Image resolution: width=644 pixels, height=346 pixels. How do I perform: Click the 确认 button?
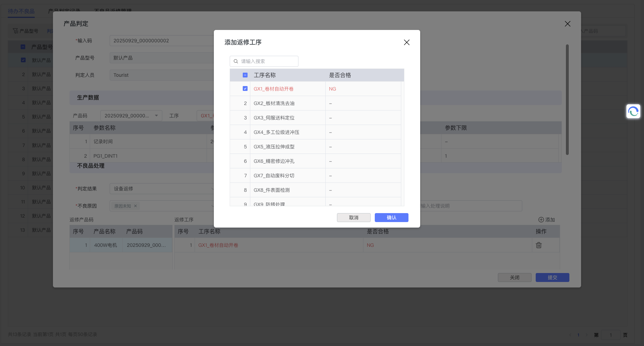tap(391, 218)
